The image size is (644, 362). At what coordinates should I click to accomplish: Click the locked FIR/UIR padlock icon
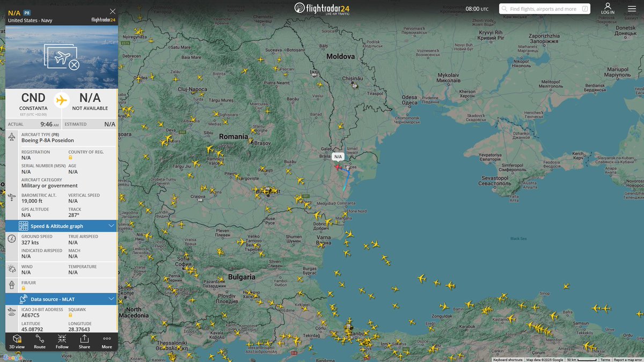[24, 288]
